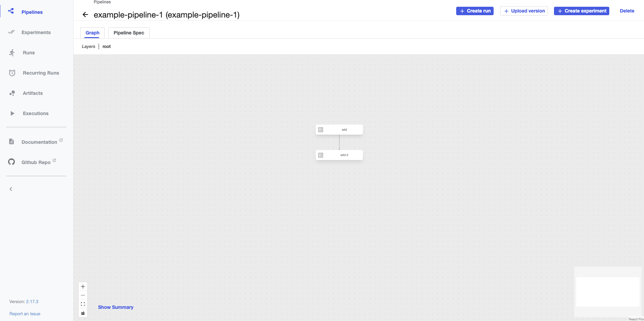Click the Create experiment button
The width and height of the screenshot is (644, 321).
point(582,11)
